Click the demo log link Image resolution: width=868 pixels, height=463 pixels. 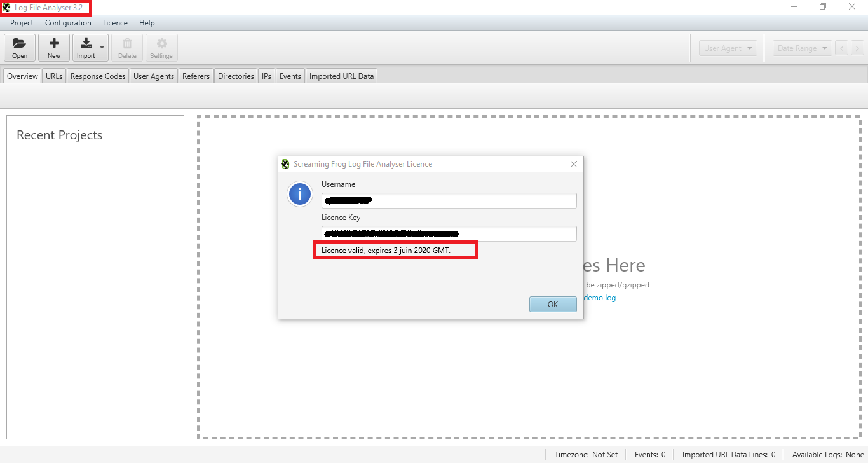599,297
